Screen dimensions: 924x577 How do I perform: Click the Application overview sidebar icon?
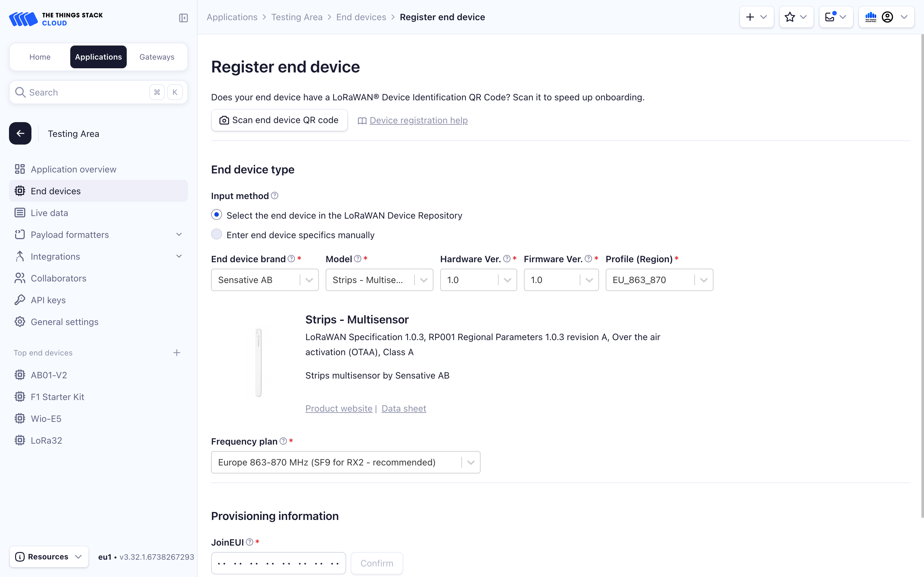[x=19, y=169]
